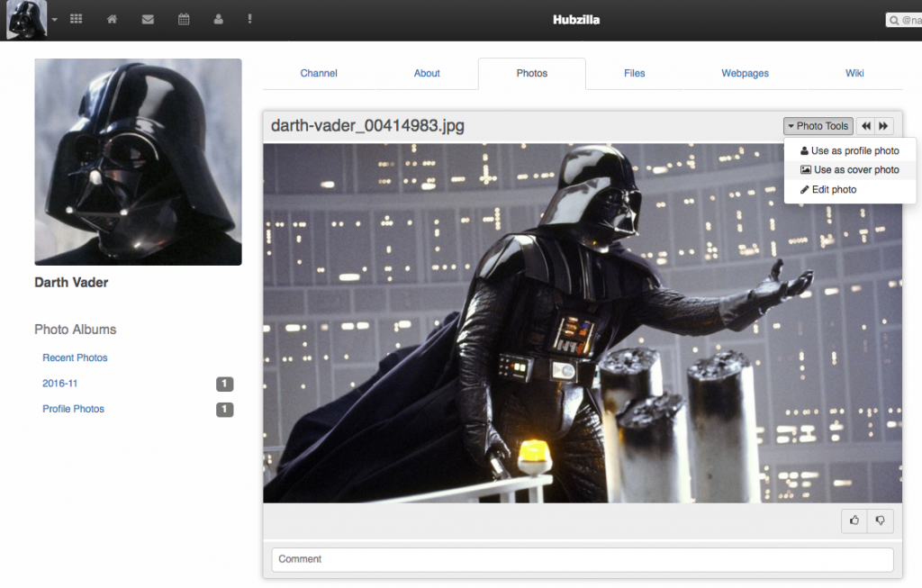This screenshot has height=588, width=922.
Task: Click the Comment input field
Action: point(582,559)
